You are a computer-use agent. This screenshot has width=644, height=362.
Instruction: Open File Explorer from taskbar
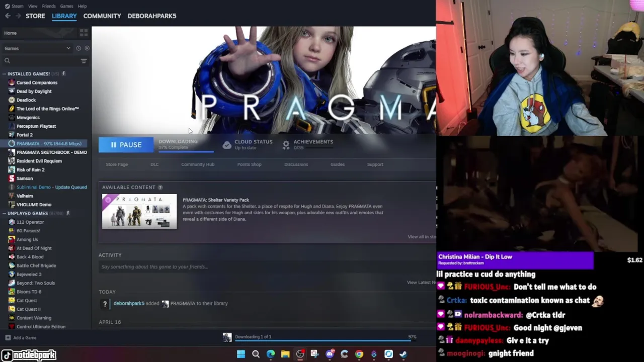click(285, 354)
